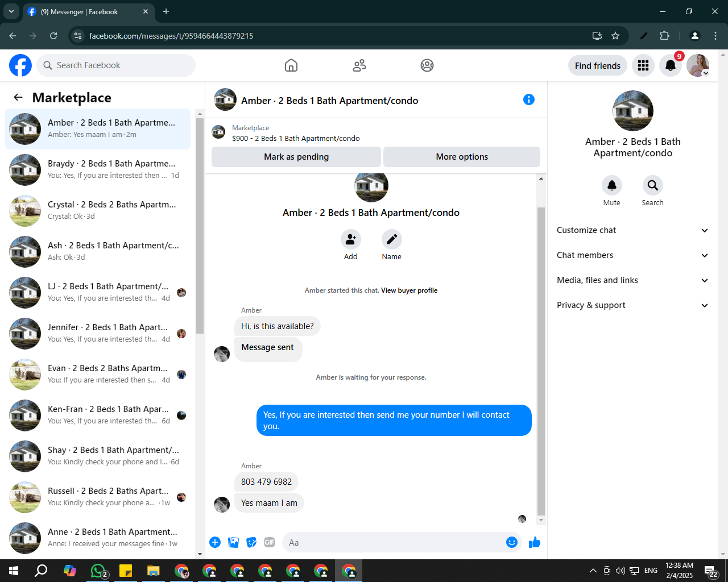Click the chat messages scrollbar
Viewport: 728px width, 582px height.
[x=541, y=361]
